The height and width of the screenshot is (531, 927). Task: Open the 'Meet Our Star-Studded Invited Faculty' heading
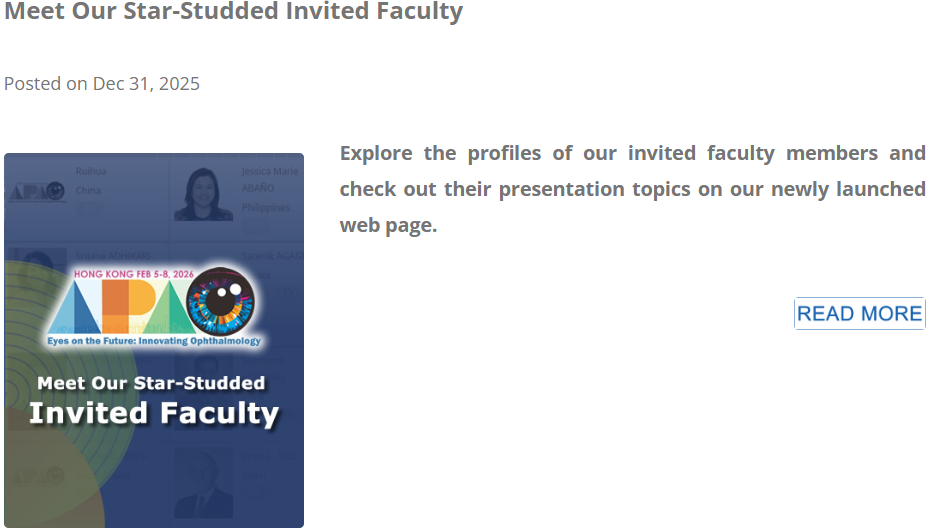tap(233, 12)
